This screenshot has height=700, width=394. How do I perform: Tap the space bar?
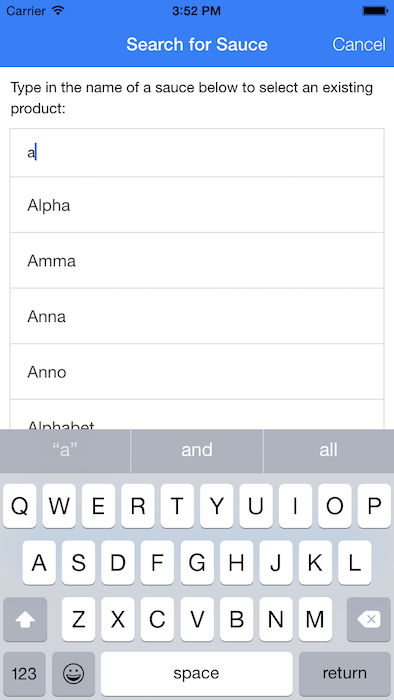[197, 674]
